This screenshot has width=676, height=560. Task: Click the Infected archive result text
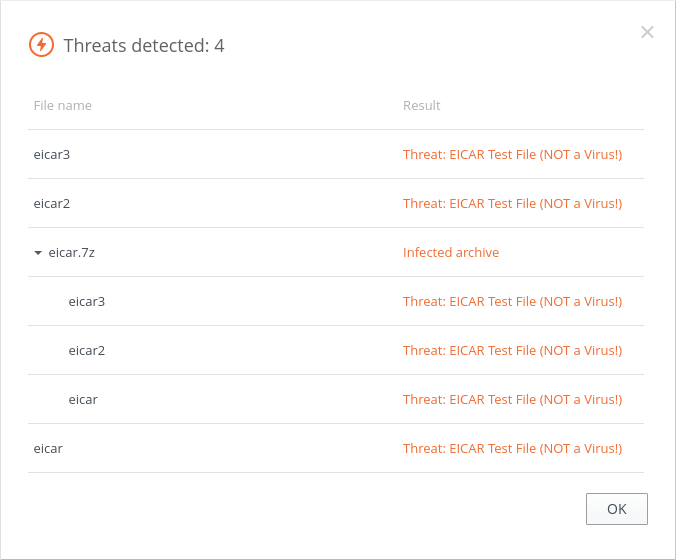point(451,252)
